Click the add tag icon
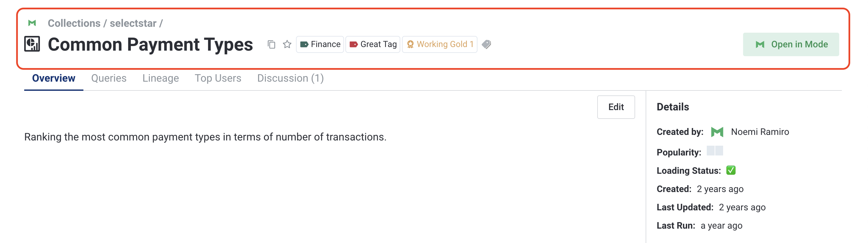The image size is (868, 243). [486, 44]
